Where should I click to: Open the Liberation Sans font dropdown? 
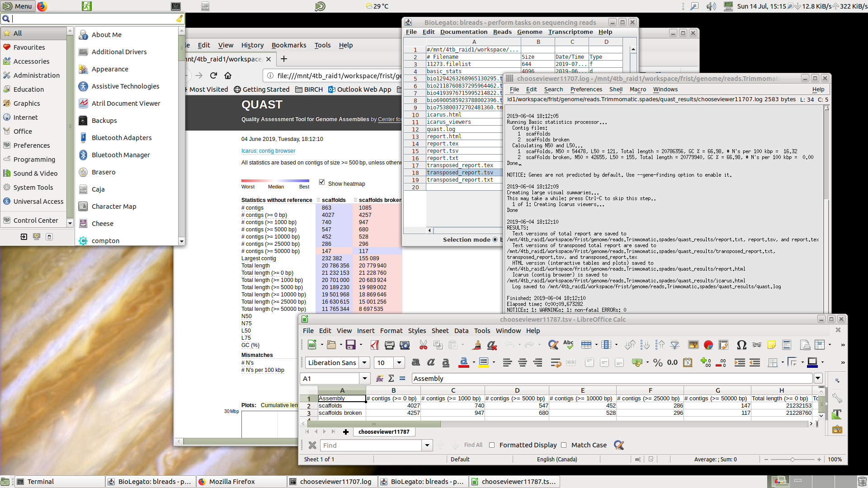[365, 363]
